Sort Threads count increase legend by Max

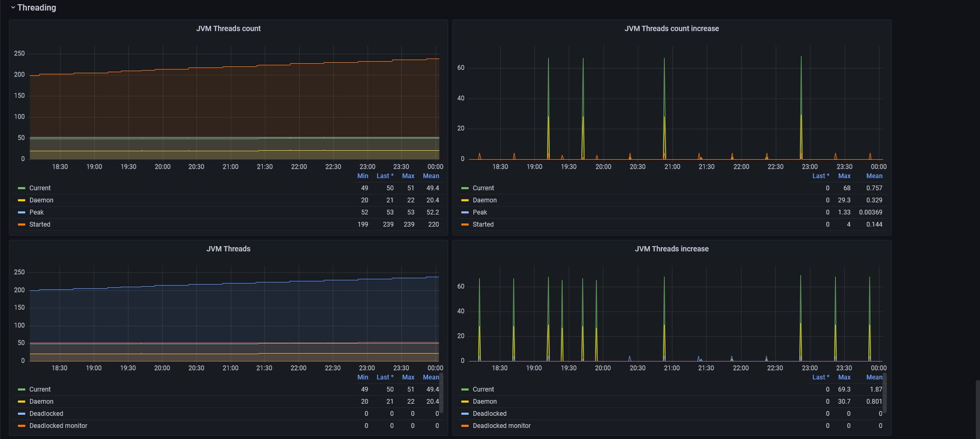[844, 176]
